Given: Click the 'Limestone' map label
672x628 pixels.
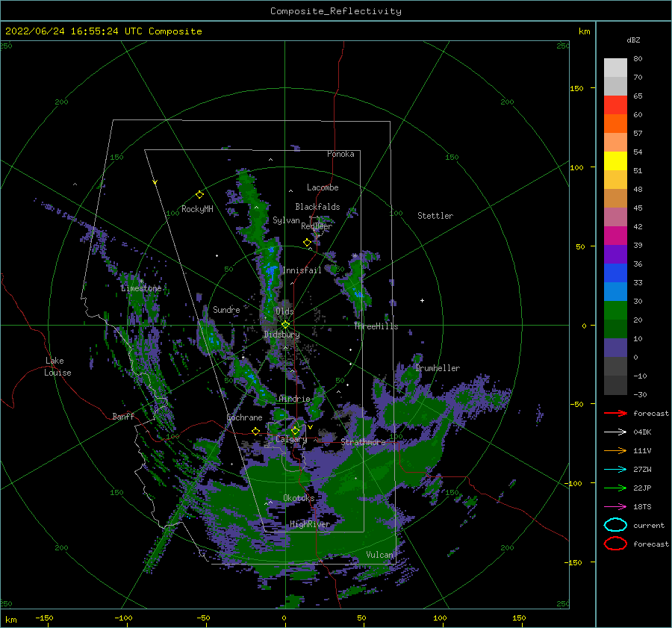Looking at the screenshot, I should tap(141, 288).
